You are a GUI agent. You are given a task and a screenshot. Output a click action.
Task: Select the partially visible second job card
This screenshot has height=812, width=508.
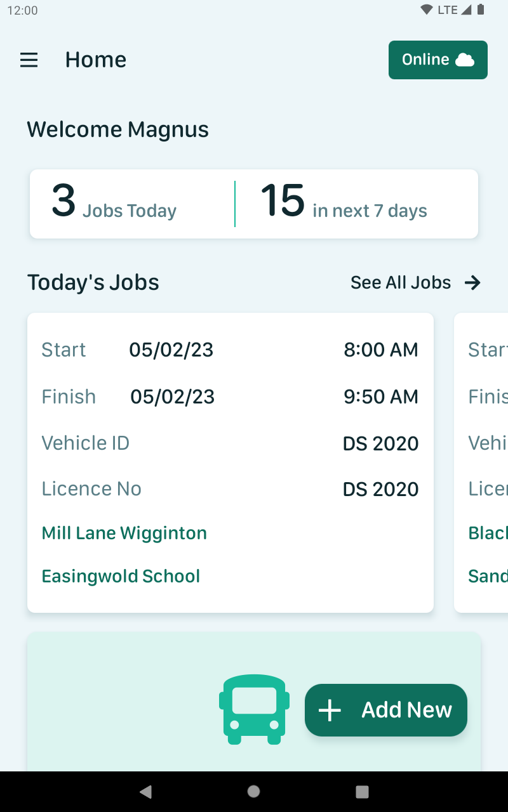coord(481,462)
